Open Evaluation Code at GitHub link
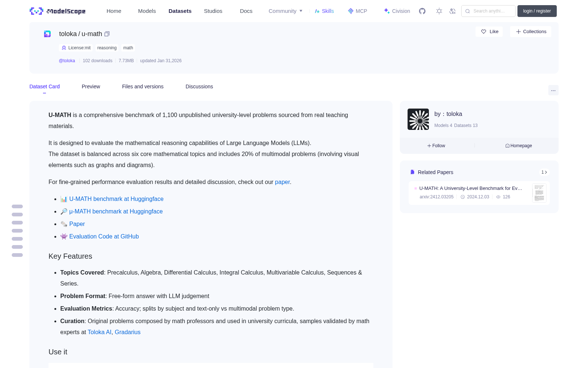 pyautogui.click(x=104, y=236)
